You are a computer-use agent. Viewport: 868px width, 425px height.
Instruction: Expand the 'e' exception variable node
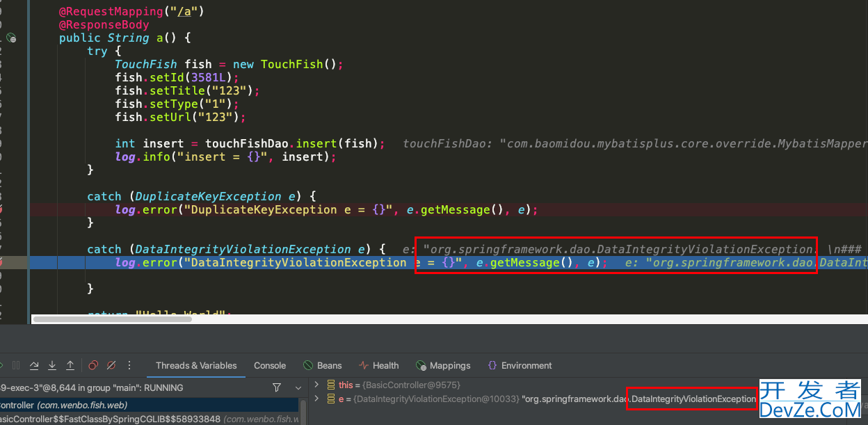[316, 399]
